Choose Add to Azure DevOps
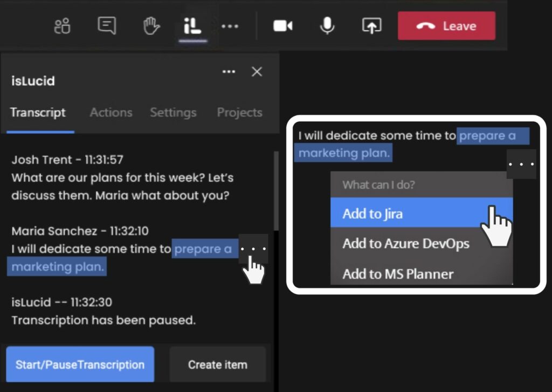Image resolution: width=552 pixels, height=392 pixels. (422, 243)
